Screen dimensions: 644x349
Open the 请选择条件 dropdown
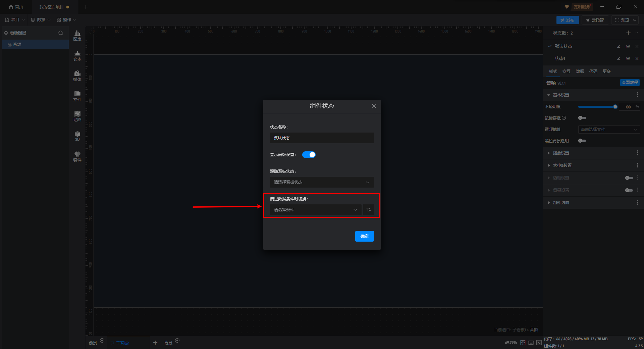316,210
